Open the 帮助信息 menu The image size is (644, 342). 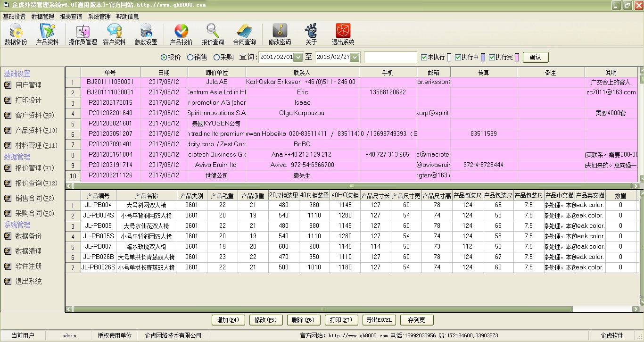coord(127,17)
